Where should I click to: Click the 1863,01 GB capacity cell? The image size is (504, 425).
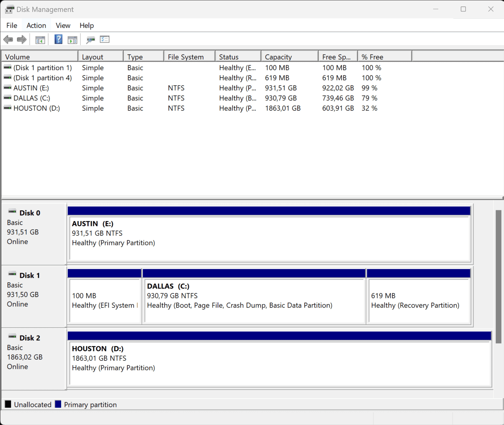283,108
